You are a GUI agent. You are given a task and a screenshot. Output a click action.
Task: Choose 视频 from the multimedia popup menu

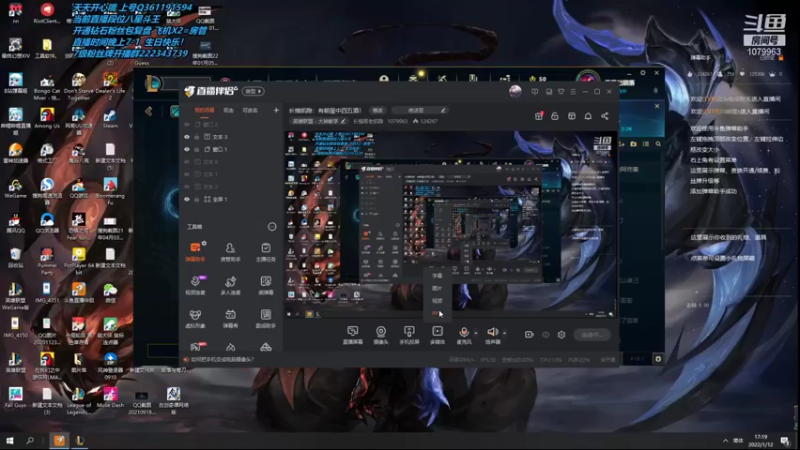click(437, 301)
